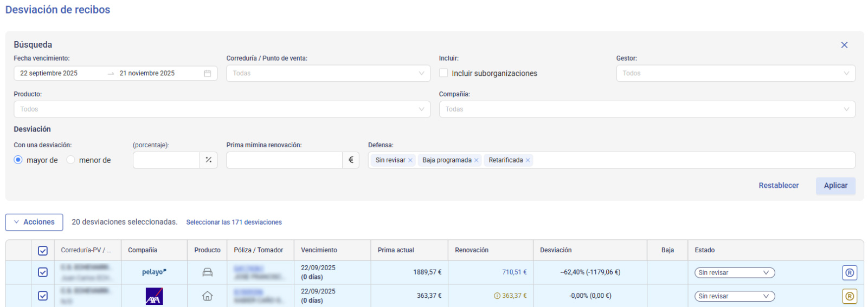Sort by the Vencimiento column header
868x307 pixels.
point(319,250)
